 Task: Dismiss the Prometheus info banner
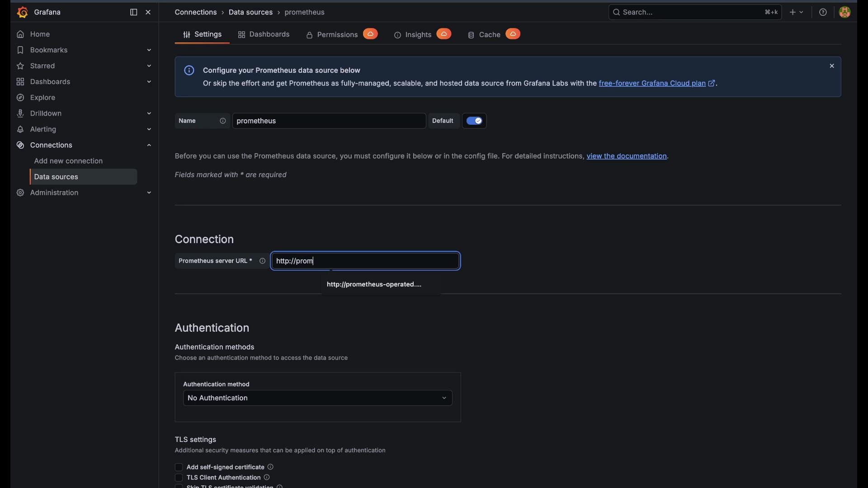(832, 66)
